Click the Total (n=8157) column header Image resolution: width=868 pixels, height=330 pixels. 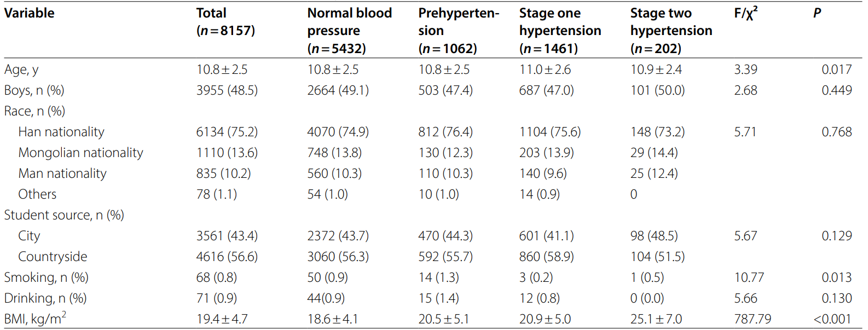225,22
